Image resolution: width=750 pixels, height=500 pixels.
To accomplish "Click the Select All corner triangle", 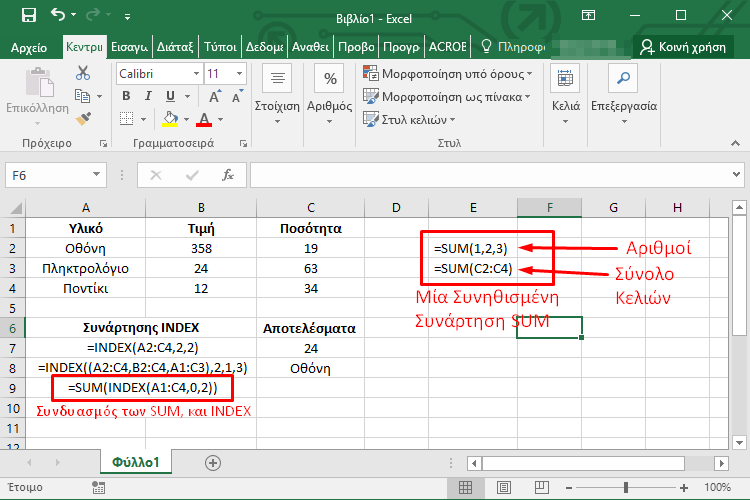I will [x=16, y=208].
